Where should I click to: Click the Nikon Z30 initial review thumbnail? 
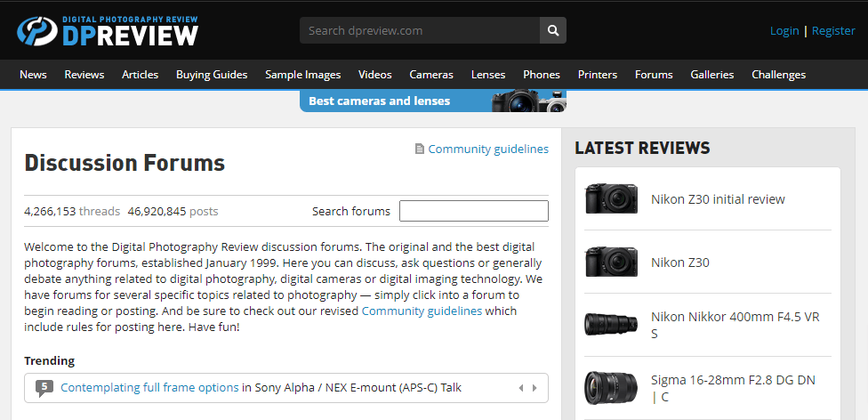click(611, 198)
